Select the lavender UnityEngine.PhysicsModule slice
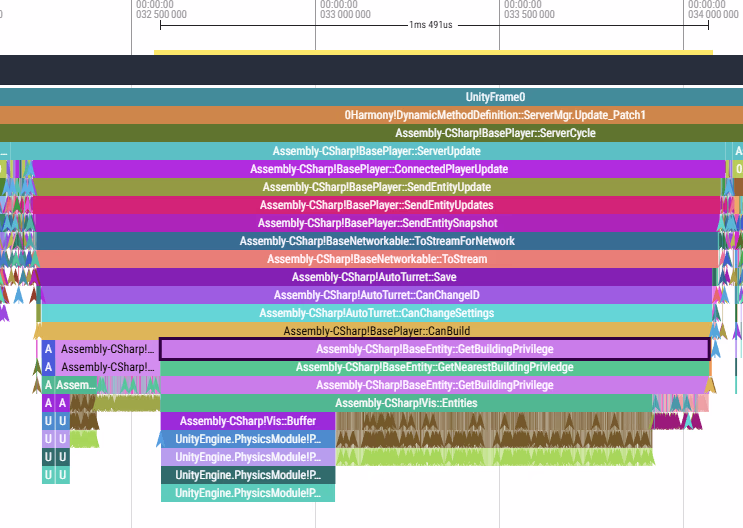743x528 pixels. 248,457
